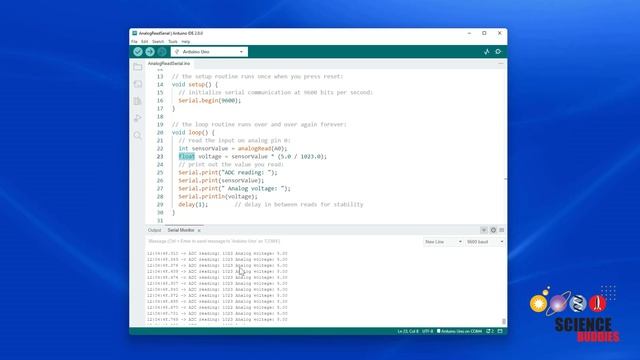Open the Debug sidebar icon
Image resolution: width=640 pixels, height=360 pixels.
[x=138, y=118]
